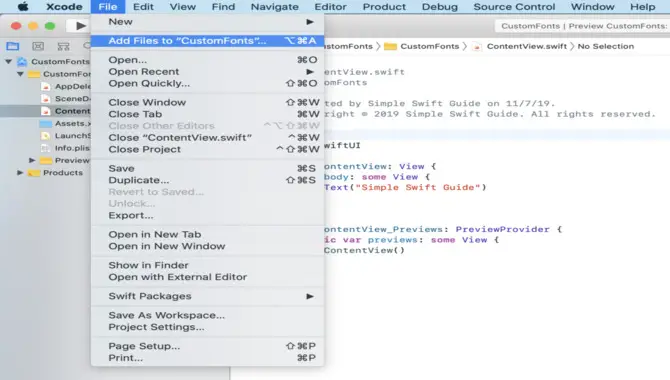Choose Close Window

tap(207, 103)
